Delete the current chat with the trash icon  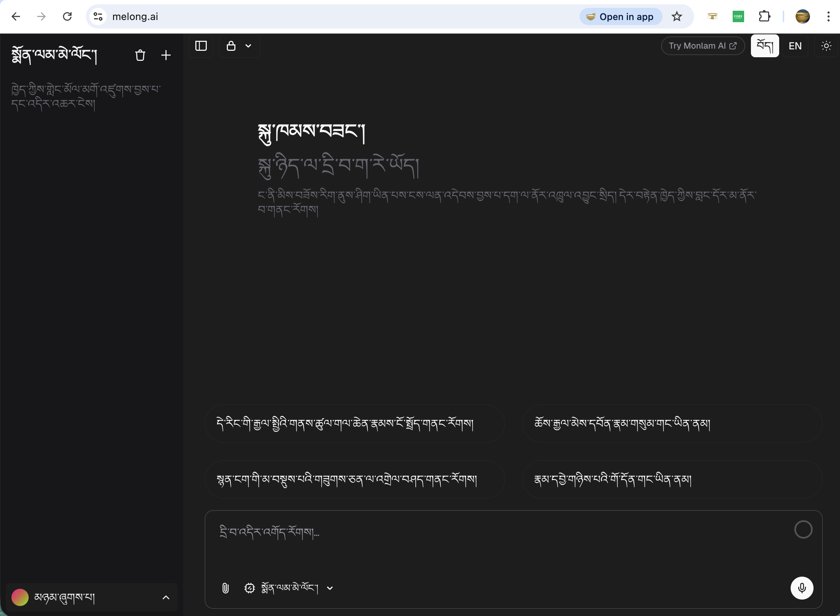coord(141,55)
